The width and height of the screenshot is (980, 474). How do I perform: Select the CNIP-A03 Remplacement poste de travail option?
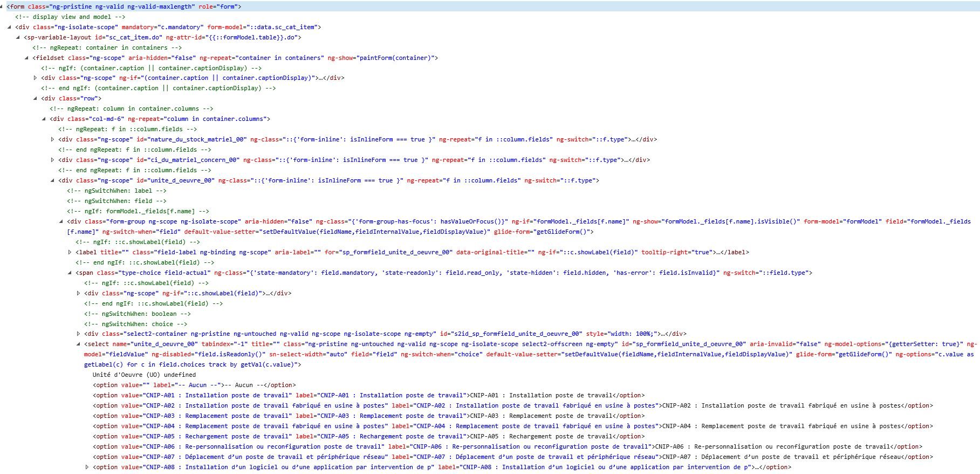pyautogui.click(x=368, y=416)
